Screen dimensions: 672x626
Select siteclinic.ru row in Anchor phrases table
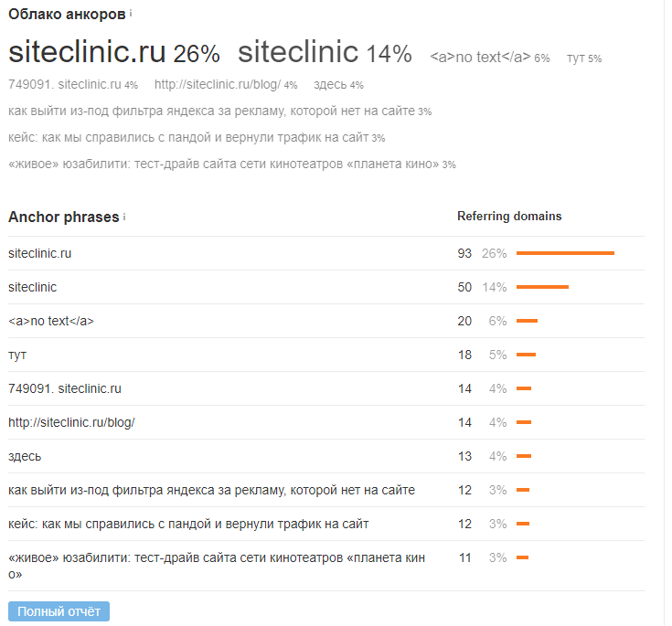pos(39,253)
